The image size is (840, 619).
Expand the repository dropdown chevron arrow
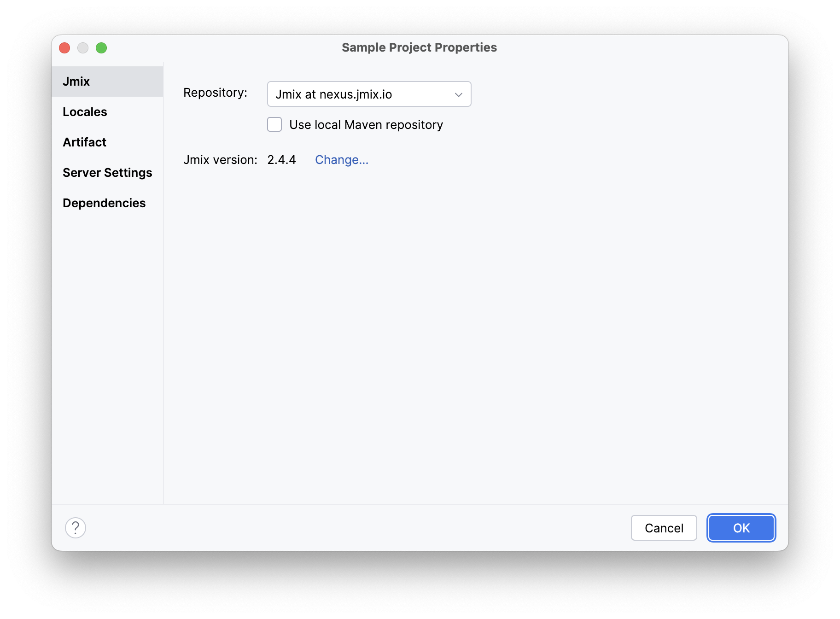pyautogui.click(x=459, y=94)
